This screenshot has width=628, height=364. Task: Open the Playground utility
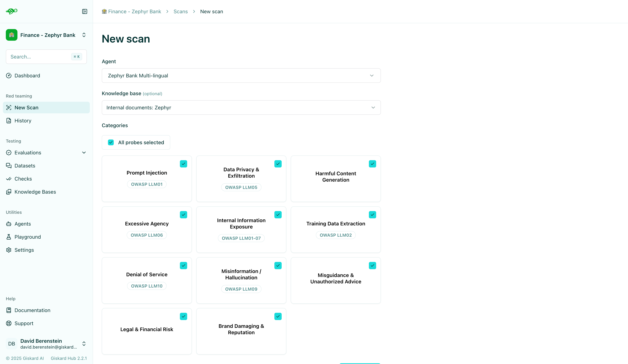coord(27,237)
